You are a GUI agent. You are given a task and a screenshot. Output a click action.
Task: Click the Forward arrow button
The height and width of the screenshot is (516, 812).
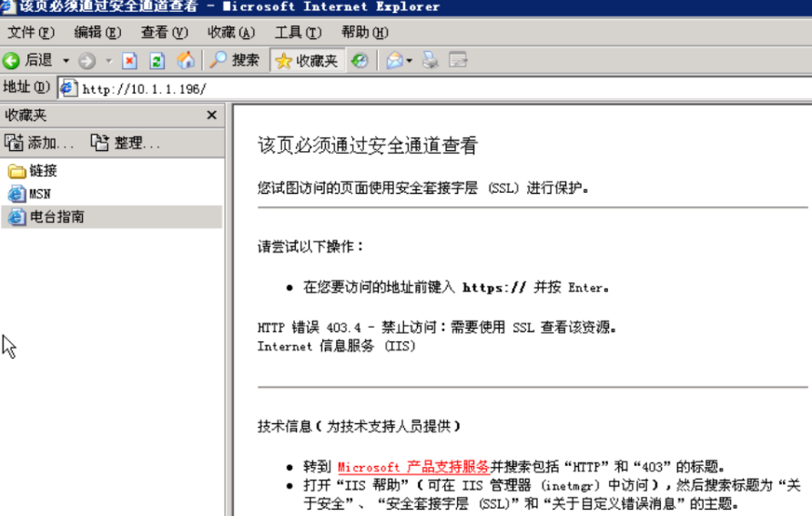coord(87,61)
